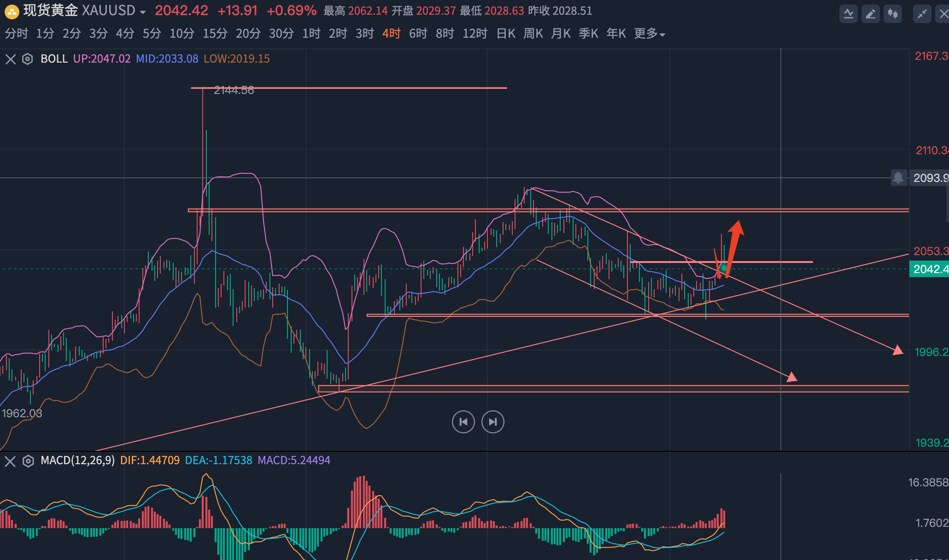The height and width of the screenshot is (560, 949).
Task: Click the UP:2047.02 Bollinger value
Action: (102, 59)
